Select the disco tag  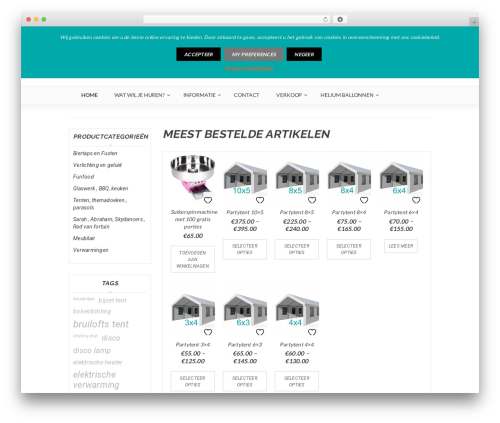click(111, 338)
